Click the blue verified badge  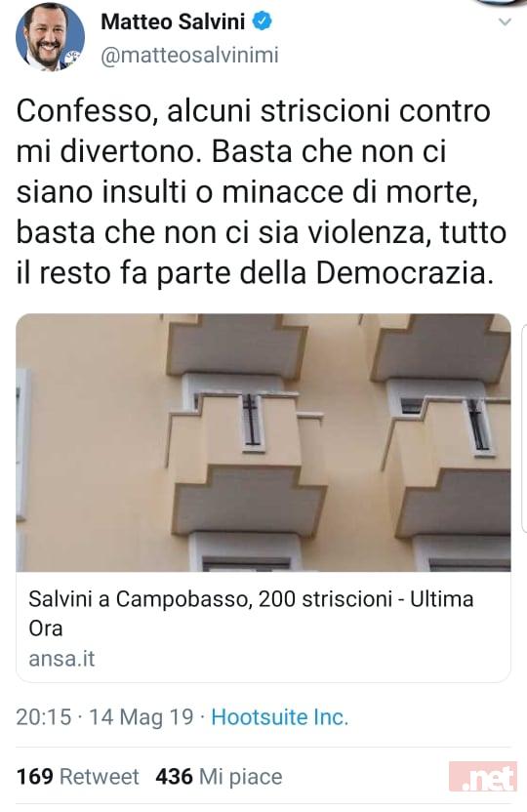click(262, 21)
